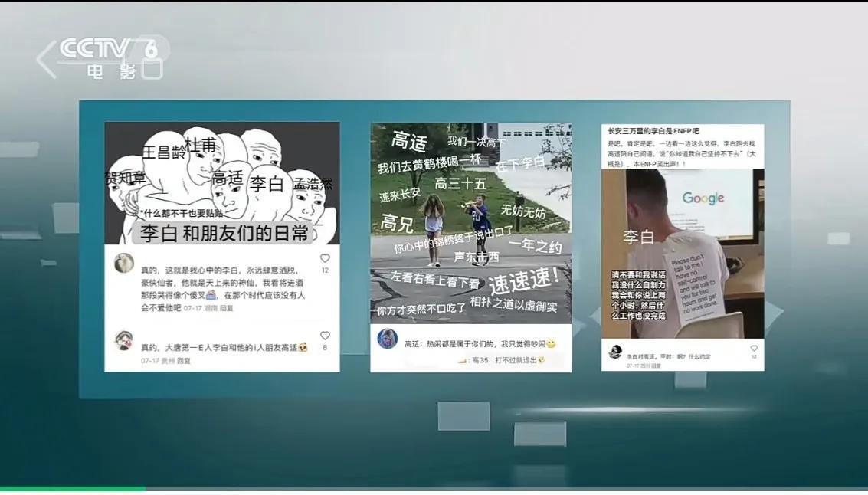Like the comment about 大唐第一E人李白
The width and height of the screenshot is (868, 495).
click(325, 336)
